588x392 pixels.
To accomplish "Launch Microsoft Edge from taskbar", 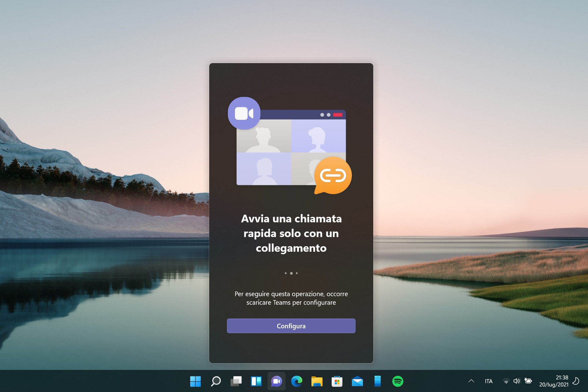I will (x=296, y=381).
